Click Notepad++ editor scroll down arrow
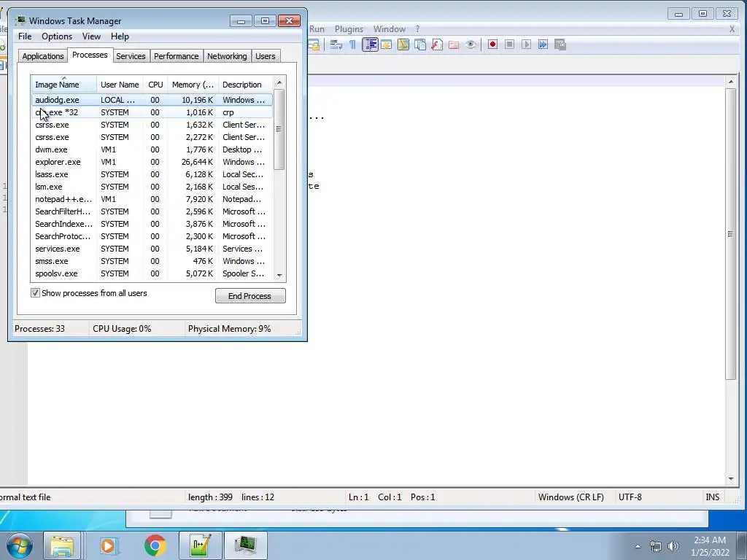The height and width of the screenshot is (560, 747). 731,478
